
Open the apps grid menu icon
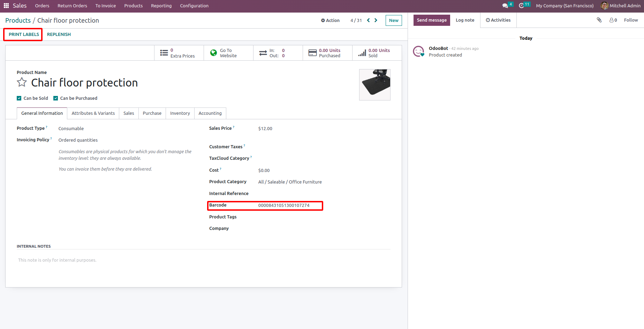pyautogui.click(x=6, y=6)
